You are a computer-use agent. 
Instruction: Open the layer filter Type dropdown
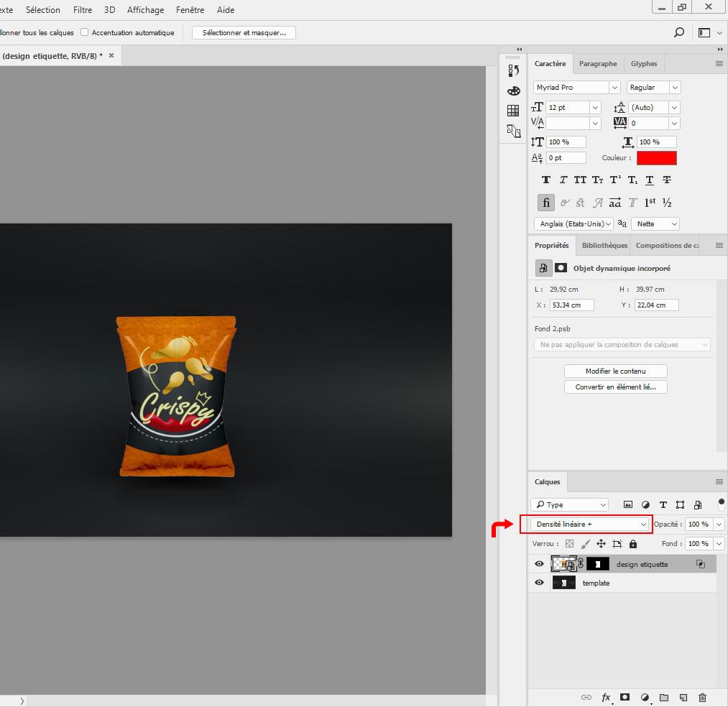coord(570,504)
